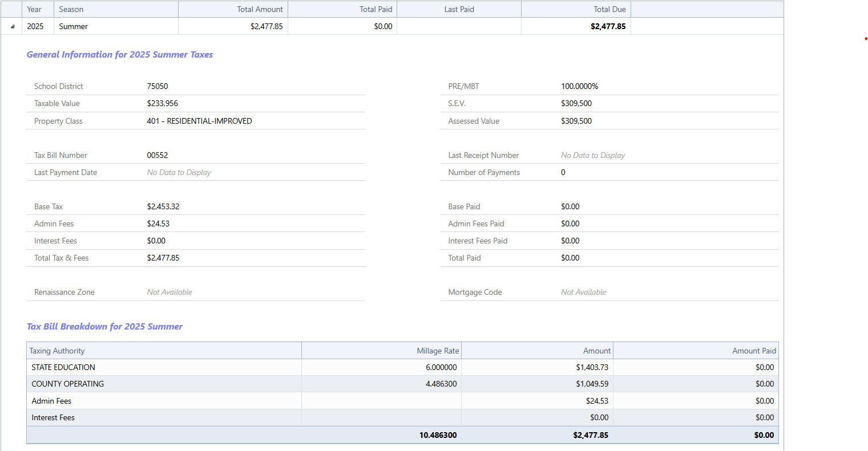The width and height of the screenshot is (868, 451).
Task: Sort by the Season column header
Action: click(71, 9)
